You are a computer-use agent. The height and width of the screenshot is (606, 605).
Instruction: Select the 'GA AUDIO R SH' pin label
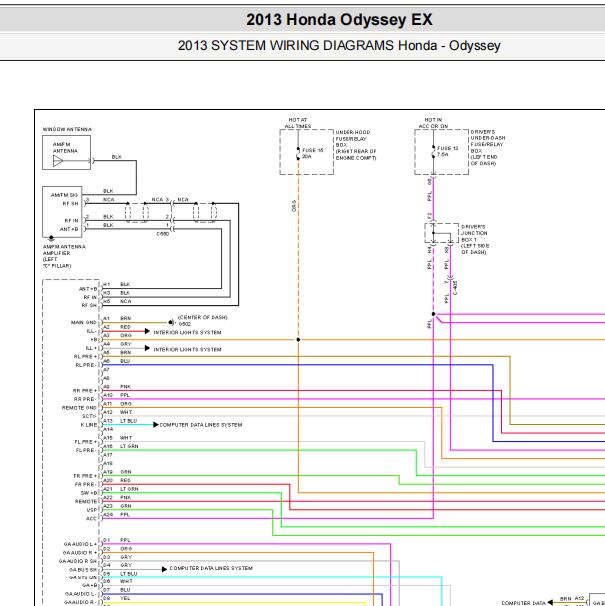coord(78,561)
